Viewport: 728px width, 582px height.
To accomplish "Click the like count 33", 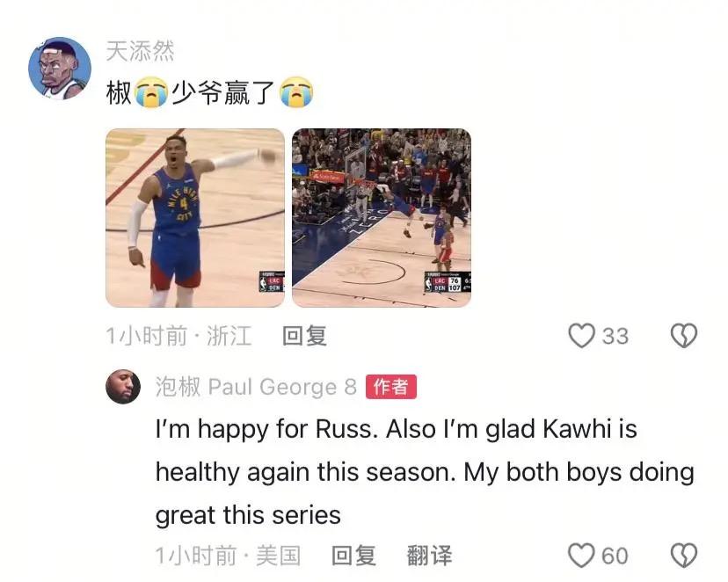I will tap(615, 336).
